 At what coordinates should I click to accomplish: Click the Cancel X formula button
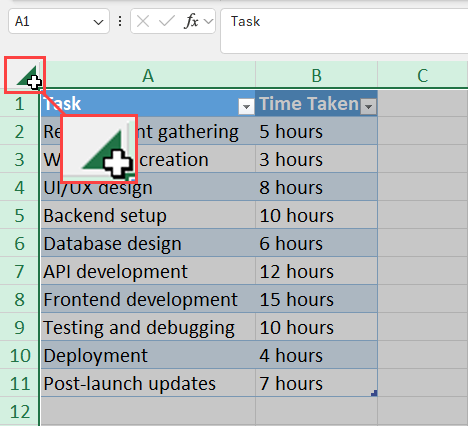143,22
